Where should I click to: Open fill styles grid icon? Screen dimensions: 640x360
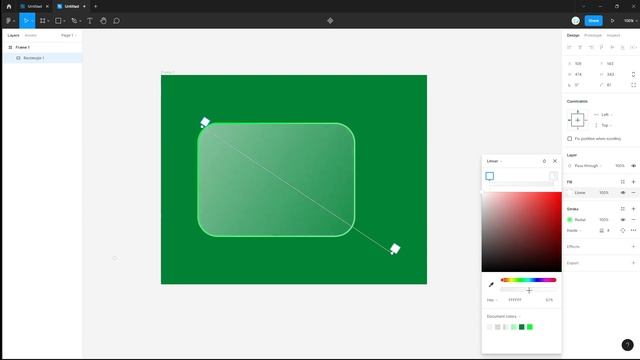(x=622, y=182)
